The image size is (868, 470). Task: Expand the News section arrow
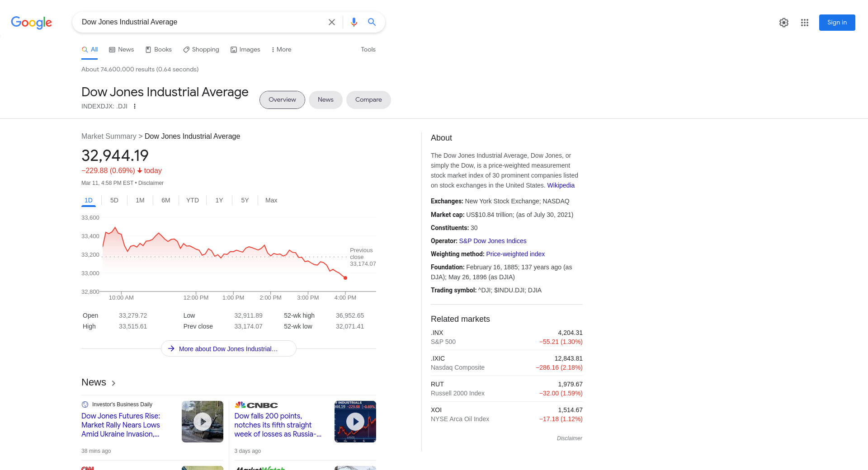point(113,383)
